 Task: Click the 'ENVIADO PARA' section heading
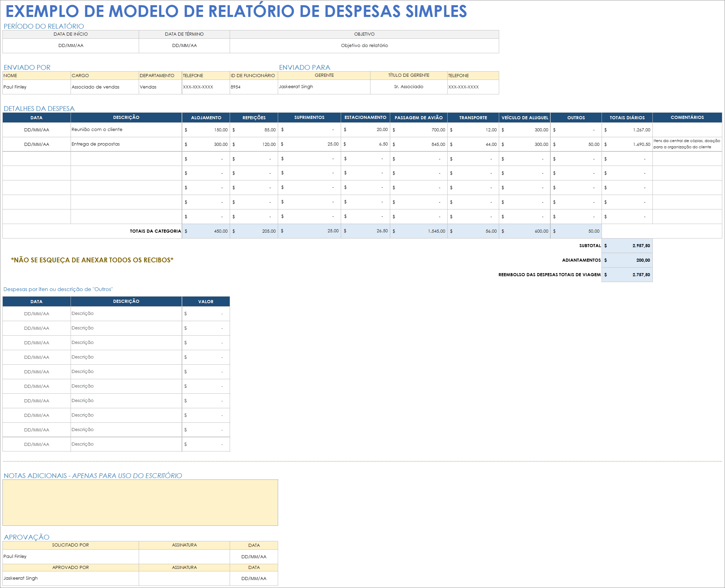click(304, 67)
